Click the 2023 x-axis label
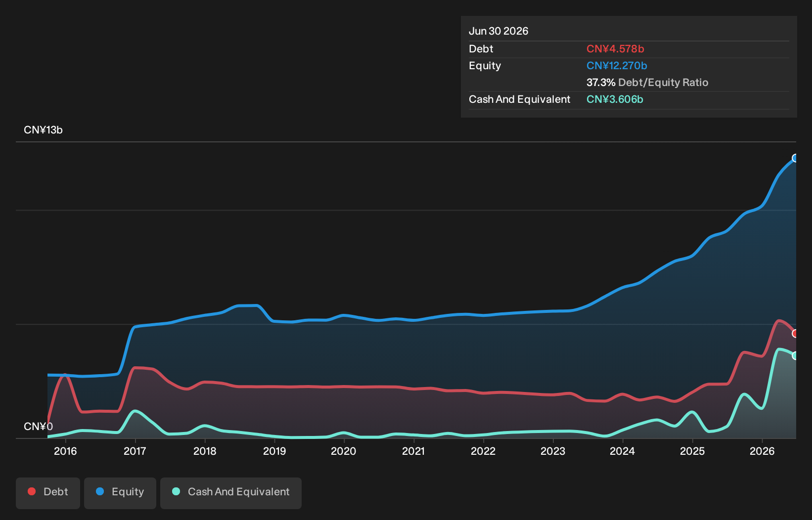Image resolution: width=812 pixels, height=520 pixels. 553,451
